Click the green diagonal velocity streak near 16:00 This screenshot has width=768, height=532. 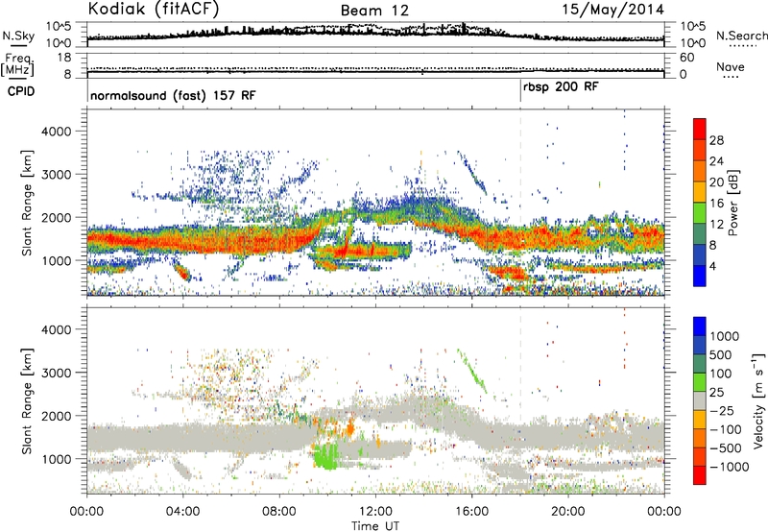pos(472,371)
